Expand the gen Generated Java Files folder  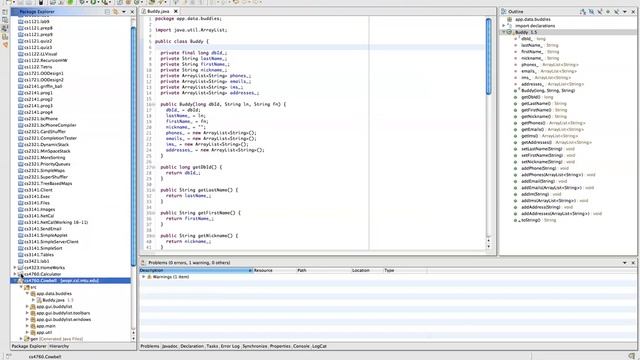pyautogui.click(x=21, y=339)
